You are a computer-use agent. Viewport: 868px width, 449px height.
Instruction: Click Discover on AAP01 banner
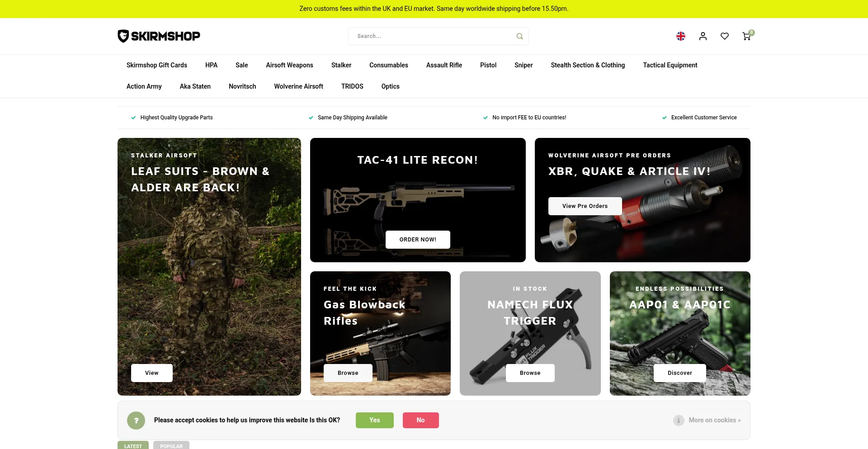(x=680, y=373)
